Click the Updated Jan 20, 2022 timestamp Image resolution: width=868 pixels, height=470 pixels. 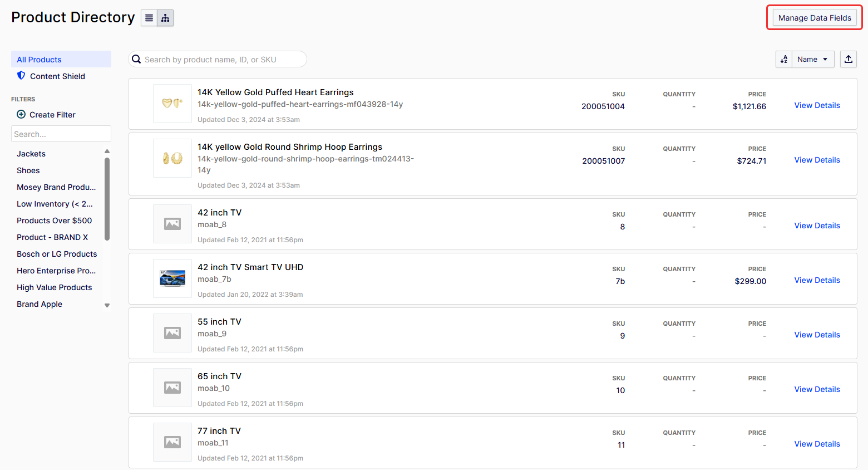point(250,295)
